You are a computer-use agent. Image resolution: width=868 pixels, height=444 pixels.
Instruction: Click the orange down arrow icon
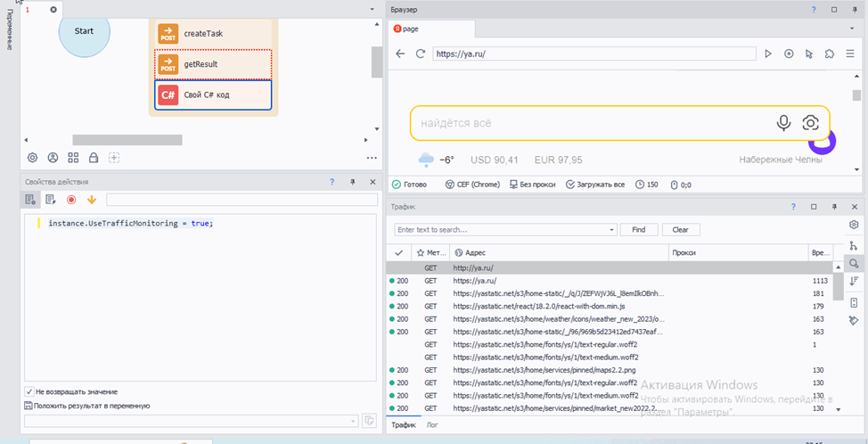[x=91, y=200]
